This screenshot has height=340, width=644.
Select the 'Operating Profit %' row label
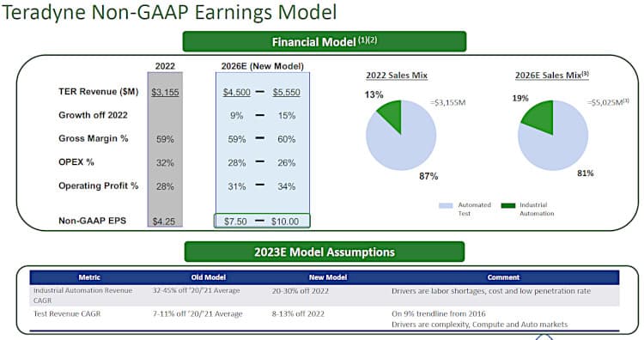[98, 185]
